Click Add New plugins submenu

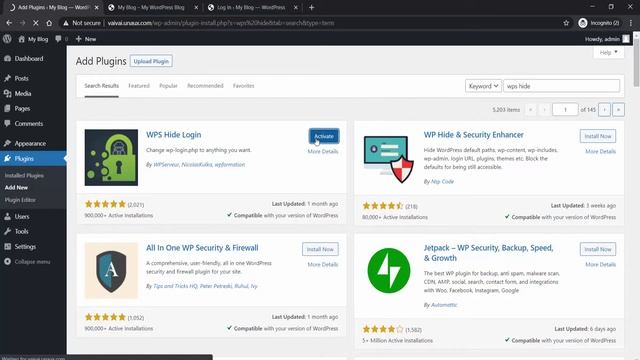tap(16, 188)
